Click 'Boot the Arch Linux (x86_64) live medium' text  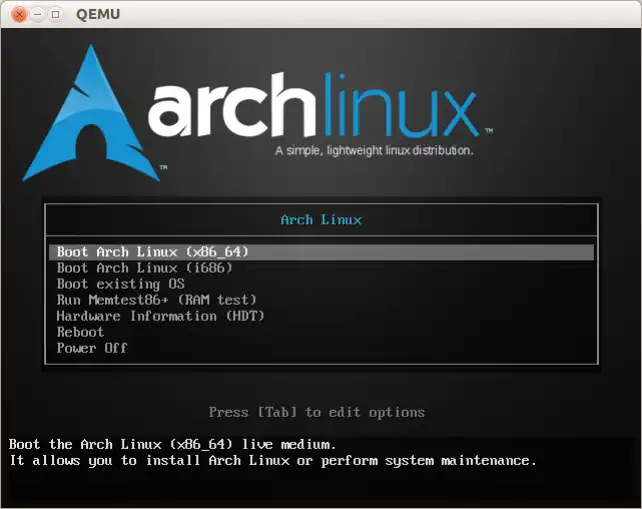pyautogui.click(x=172, y=444)
